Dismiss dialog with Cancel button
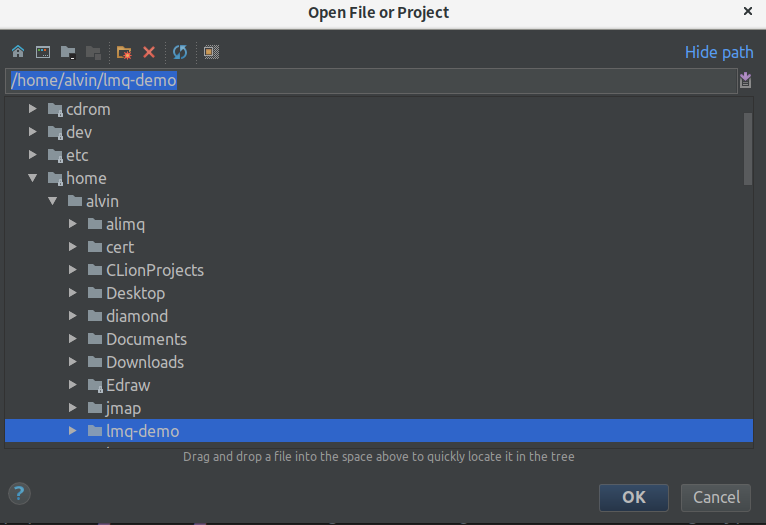The height and width of the screenshot is (525, 766). [716, 497]
